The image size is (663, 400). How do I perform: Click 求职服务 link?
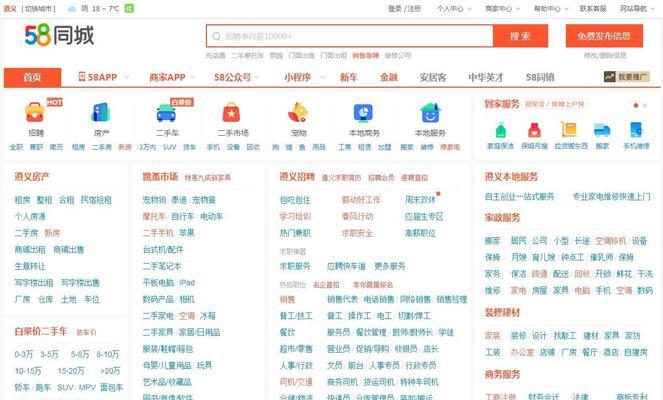295,266
